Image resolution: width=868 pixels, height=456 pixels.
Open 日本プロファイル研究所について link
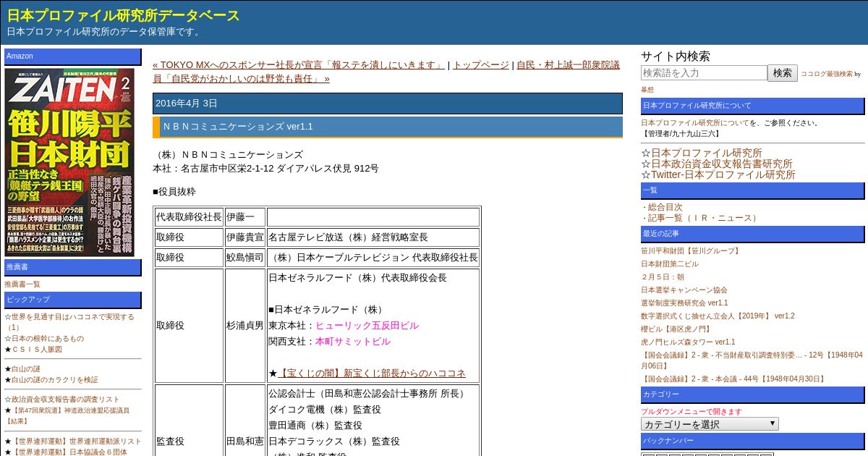click(x=695, y=123)
